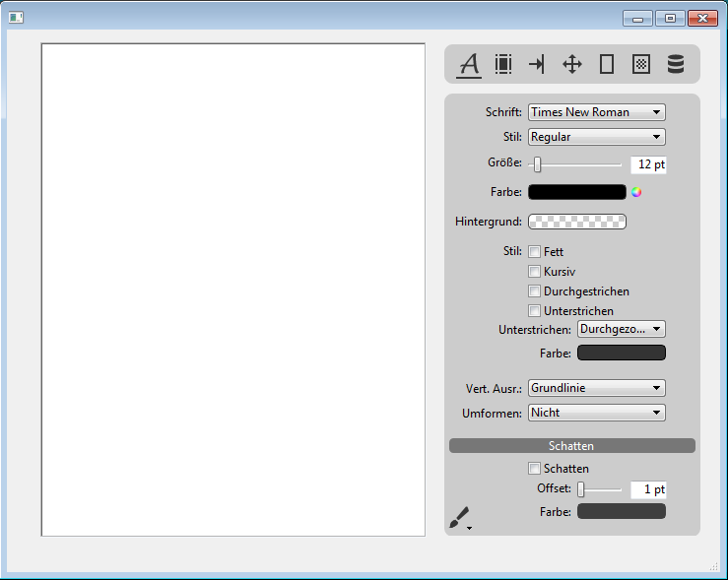Check the Schatten checkbox
Screen dimensions: 728x580
click(x=535, y=469)
